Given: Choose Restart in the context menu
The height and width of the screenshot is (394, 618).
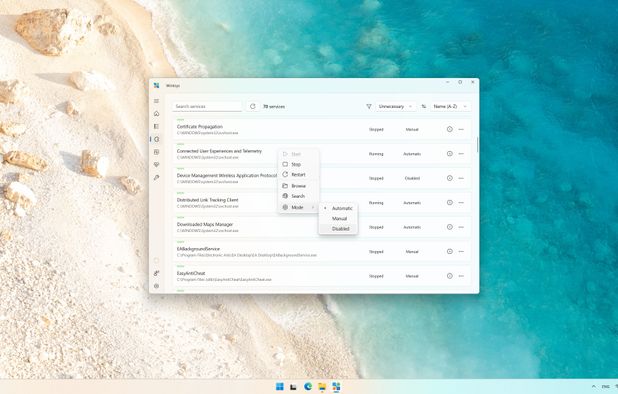Looking at the screenshot, I should pyautogui.click(x=298, y=175).
